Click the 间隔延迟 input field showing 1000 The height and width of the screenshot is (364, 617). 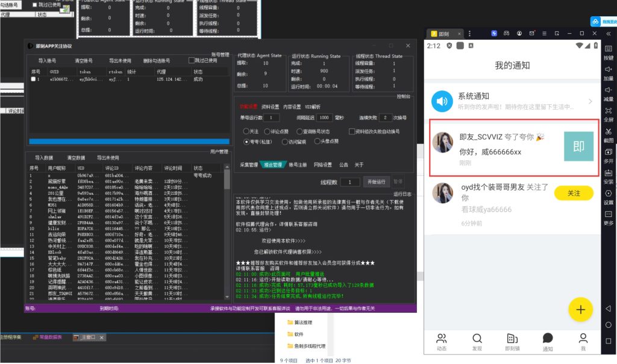point(325,118)
